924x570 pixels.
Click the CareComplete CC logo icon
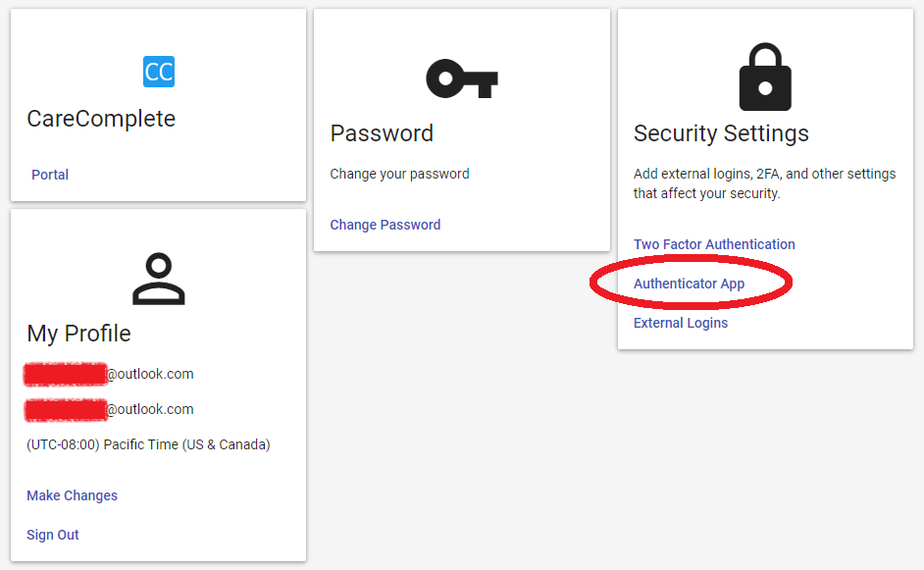coord(158,72)
